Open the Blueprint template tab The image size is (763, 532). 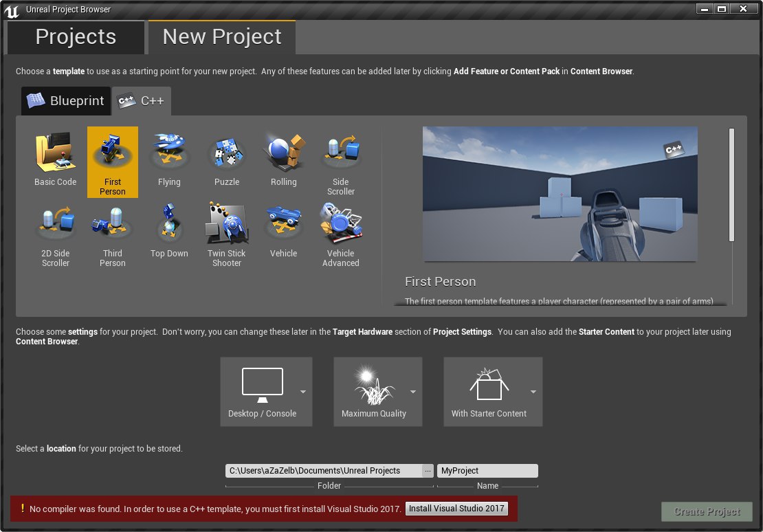tap(66, 101)
